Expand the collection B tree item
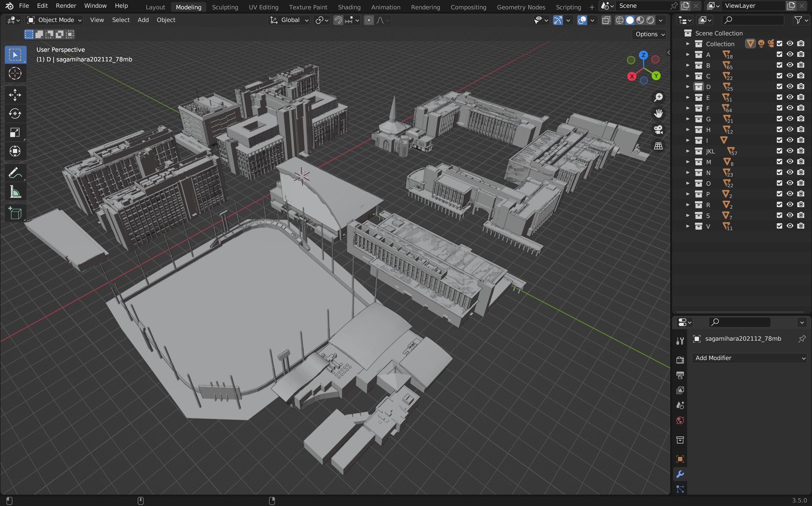 tap(688, 65)
